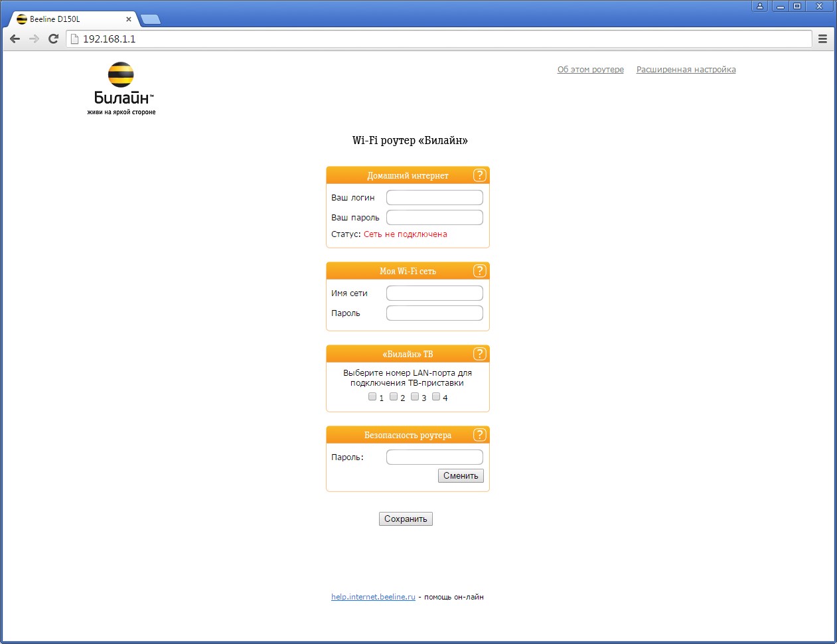Open help for Безопасность роутера section
Screen dimensions: 837x644
point(480,435)
